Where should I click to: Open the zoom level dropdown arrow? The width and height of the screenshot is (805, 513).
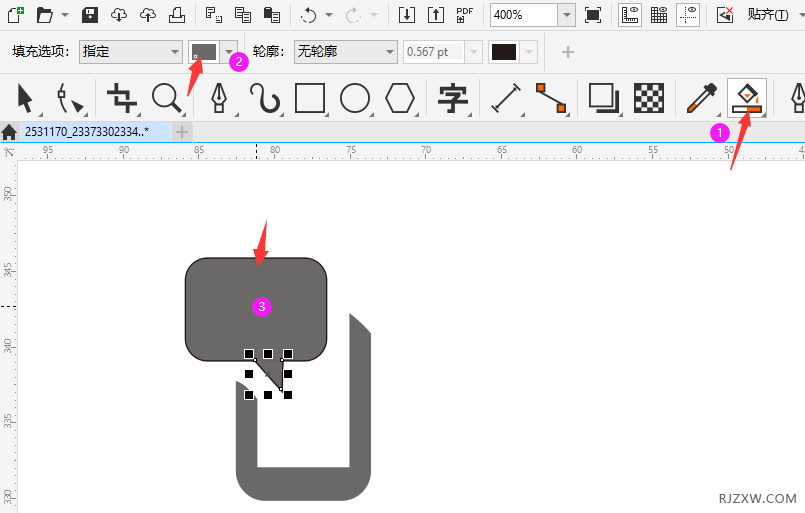tap(566, 15)
